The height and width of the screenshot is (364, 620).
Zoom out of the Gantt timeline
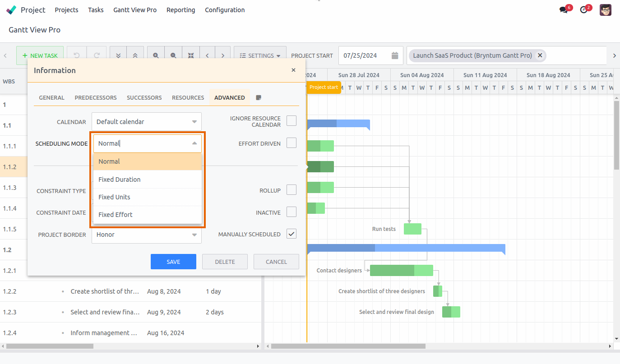click(173, 55)
